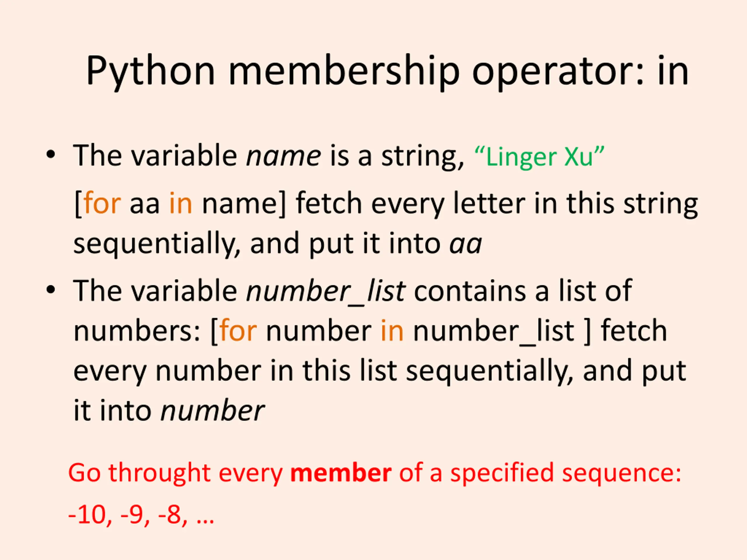Click the orange "for" before "aa"
The height and width of the screenshot is (560, 747).
click(x=102, y=203)
